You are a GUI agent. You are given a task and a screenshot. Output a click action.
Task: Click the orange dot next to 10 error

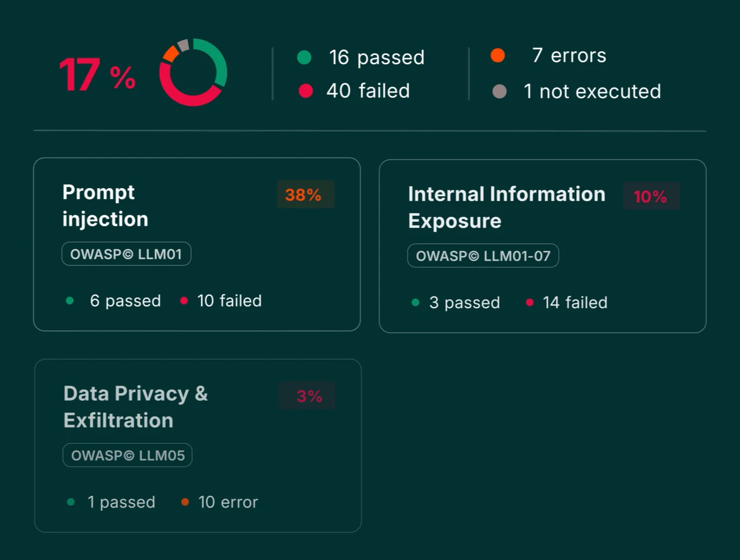tap(185, 502)
